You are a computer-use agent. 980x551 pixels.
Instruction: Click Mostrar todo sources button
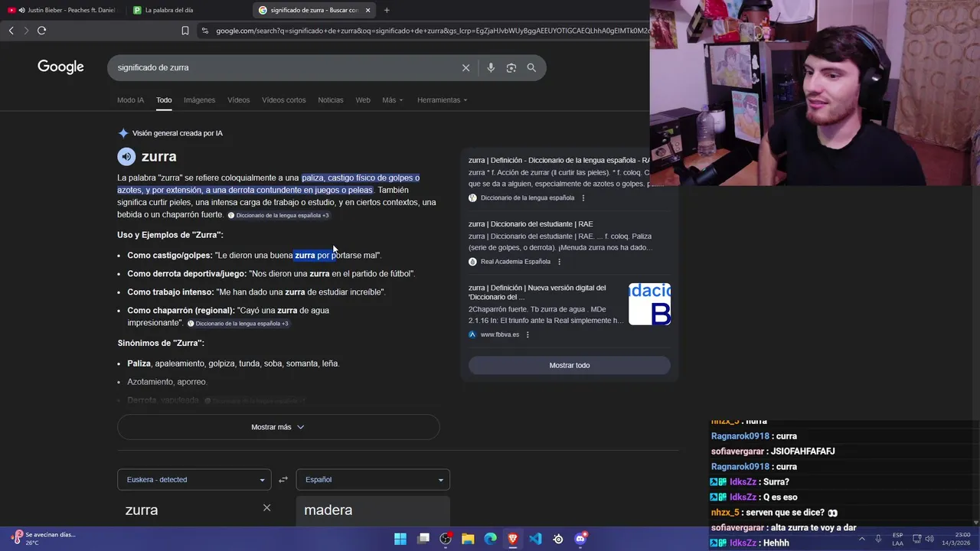(569, 365)
